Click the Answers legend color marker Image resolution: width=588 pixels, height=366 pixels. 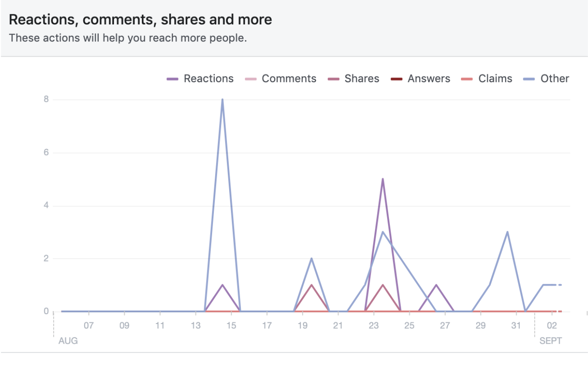tap(397, 79)
